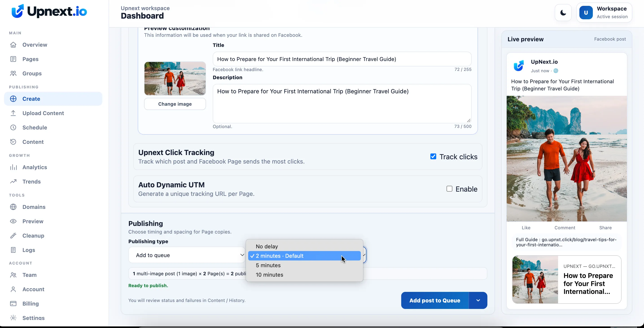Click the Upnext.io logo
The width and height of the screenshot is (644, 328).
[x=49, y=11]
